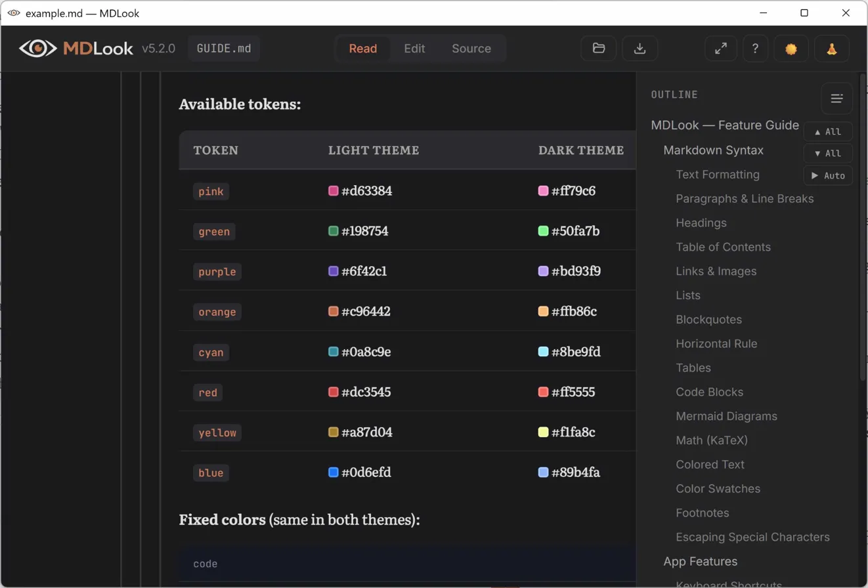Click the GUIDE.md file label
Viewport: 868px width, 588px height.
click(224, 49)
